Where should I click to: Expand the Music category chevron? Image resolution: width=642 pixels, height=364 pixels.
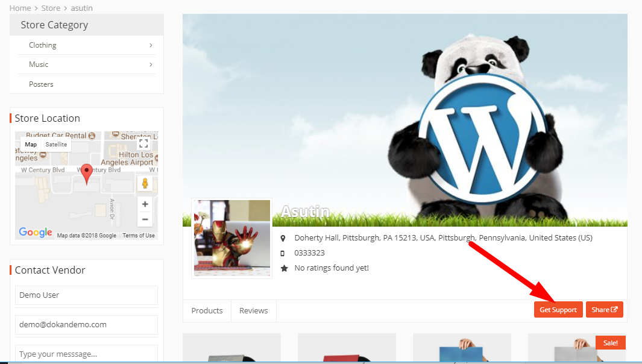151,64
